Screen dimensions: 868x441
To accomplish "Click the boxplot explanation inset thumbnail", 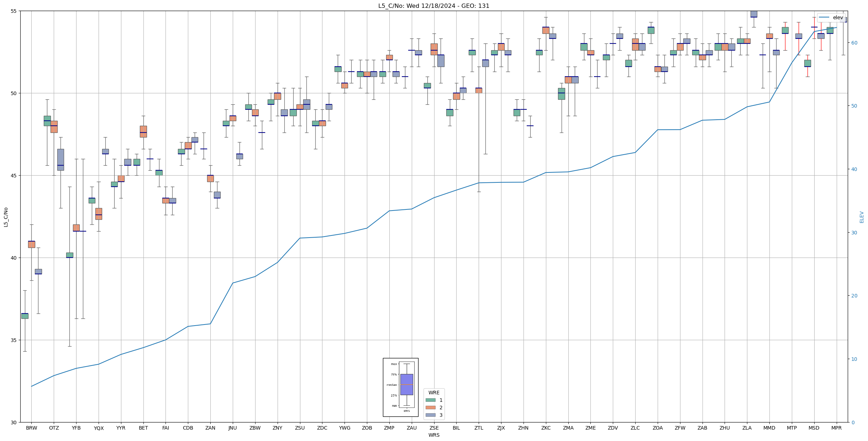I will coord(400,387).
